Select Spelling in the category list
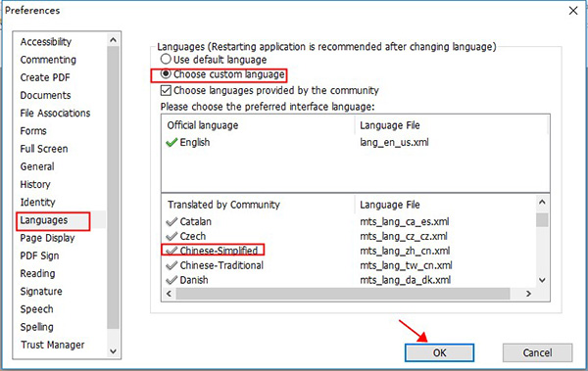The image size is (588, 371). pyautogui.click(x=37, y=327)
